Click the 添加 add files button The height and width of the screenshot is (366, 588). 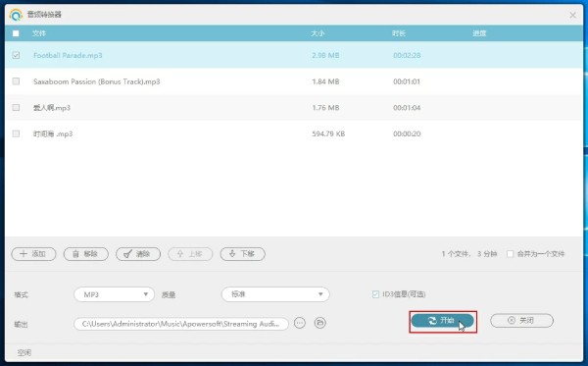tap(33, 254)
